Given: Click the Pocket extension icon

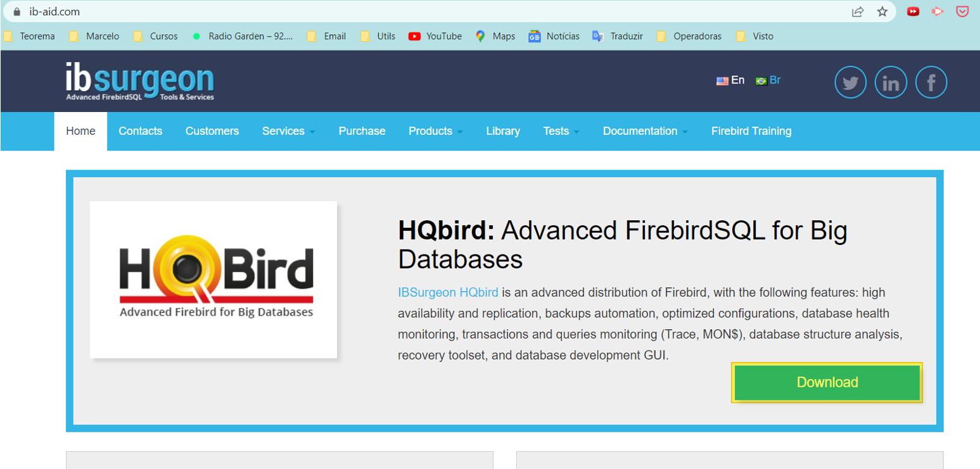Looking at the screenshot, I should point(962,11).
